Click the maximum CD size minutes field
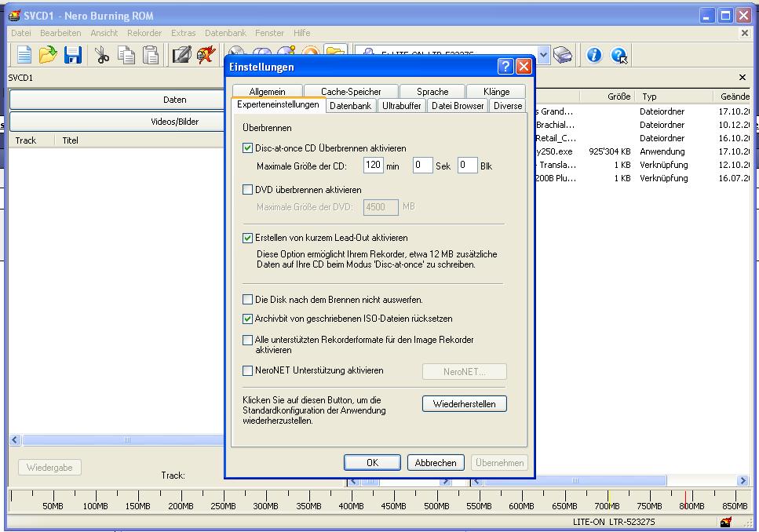Screen dimensions: 759x532 pos(373,166)
